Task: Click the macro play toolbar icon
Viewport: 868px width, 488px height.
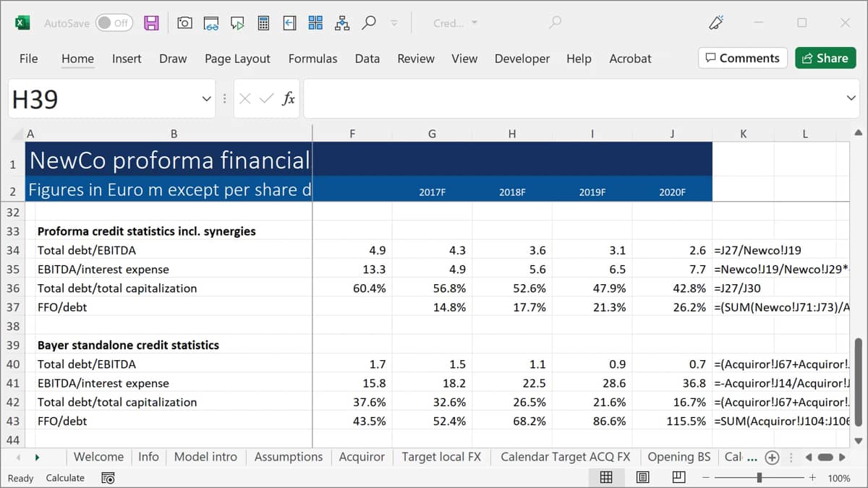Action: coord(237,23)
